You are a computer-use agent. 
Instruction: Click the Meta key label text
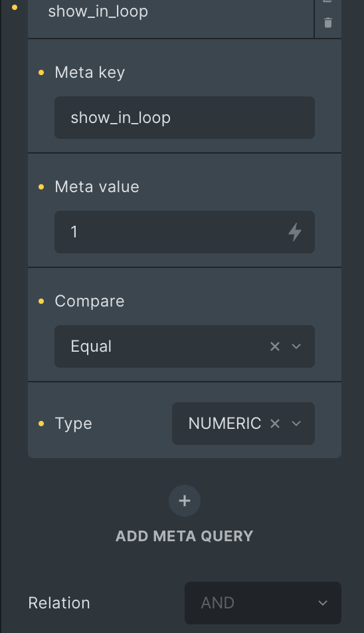(x=90, y=72)
